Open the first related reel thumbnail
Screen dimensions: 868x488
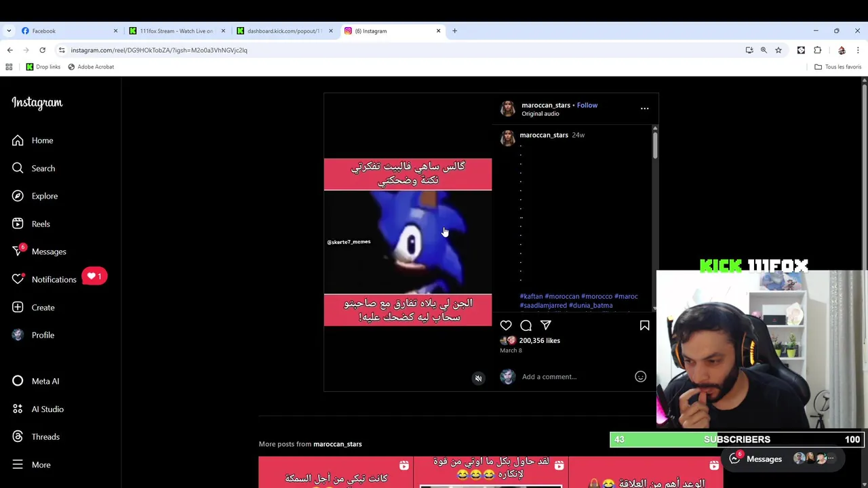tap(335, 472)
